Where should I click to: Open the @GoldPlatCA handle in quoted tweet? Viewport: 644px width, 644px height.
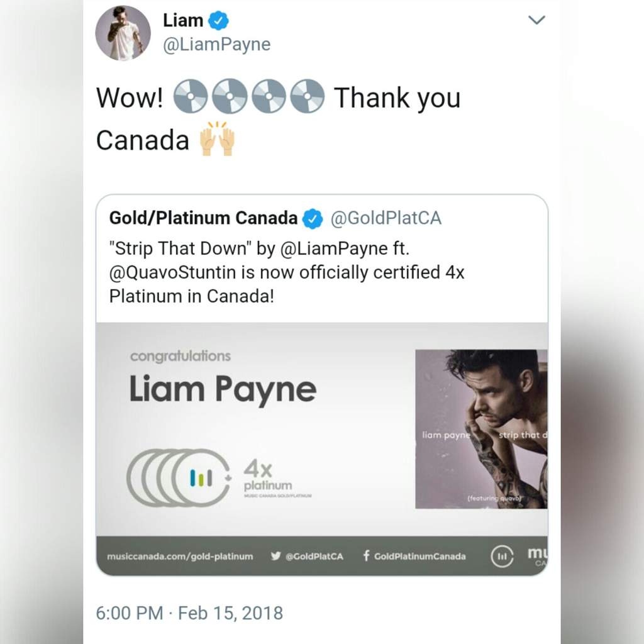coord(386,218)
